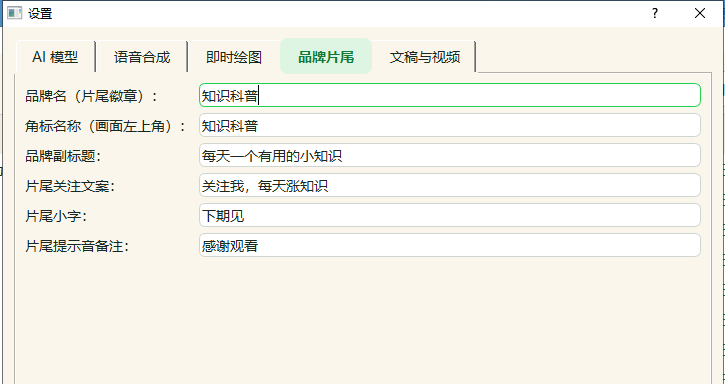725x384 pixels.
Task: Click the help question mark button
Action: click(x=655, y=13)
